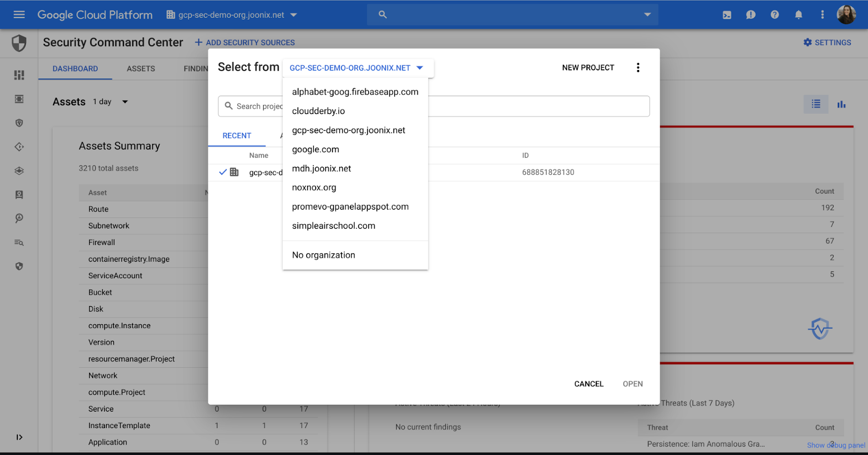Open top bar more options menu
Image resolution: width=868 pixels, height=455 pixels.
(822, 15)
